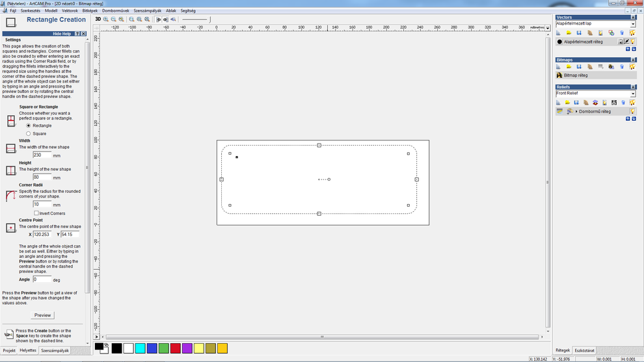Open the Front Relief dropdown
The height and width of the screenshot is (362, 644).
(x=633, y=94)
